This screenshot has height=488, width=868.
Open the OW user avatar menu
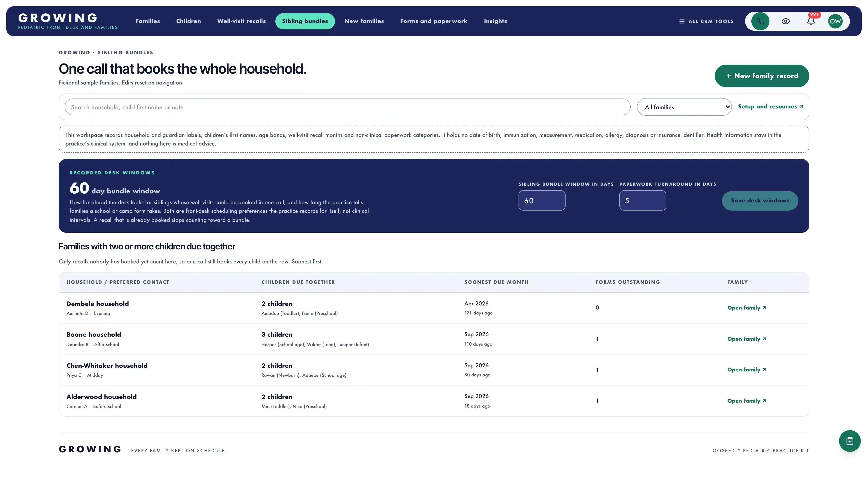tap(835, 21)
